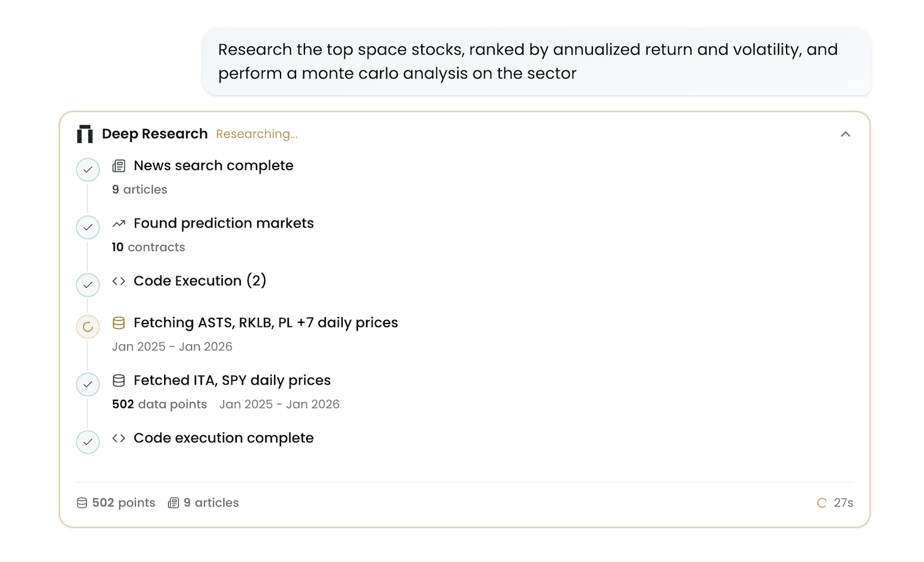Select the Deep Research header title
Image resolution: width=924 pixels, height=562 pixels.
tap(155, 134)
